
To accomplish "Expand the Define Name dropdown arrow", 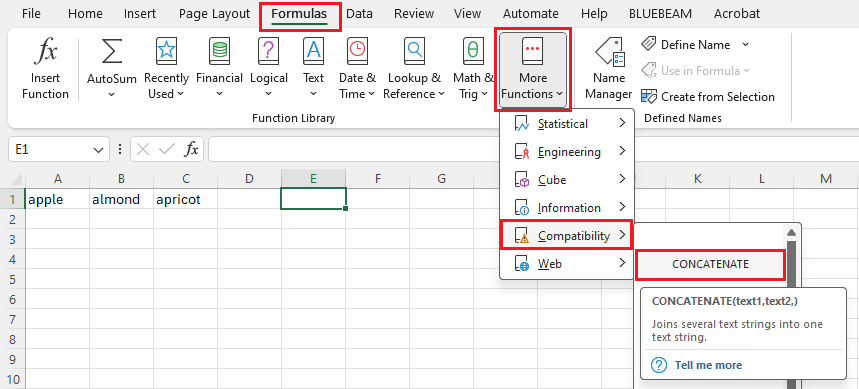I will click(x=745, y=44).
